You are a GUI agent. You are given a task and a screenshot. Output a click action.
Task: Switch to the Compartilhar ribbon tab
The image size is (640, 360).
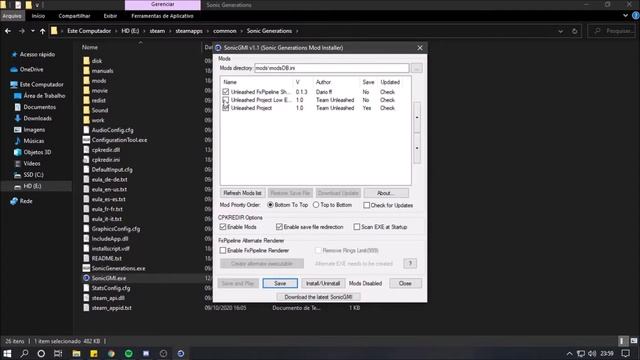coord(74,16)
